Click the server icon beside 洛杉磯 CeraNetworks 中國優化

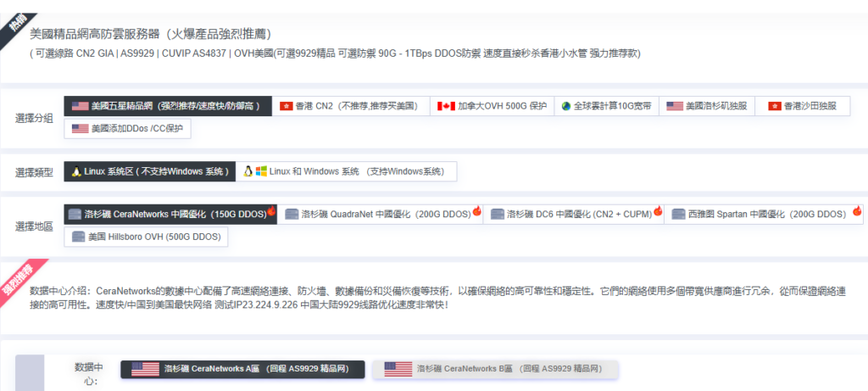coord(75,214)
